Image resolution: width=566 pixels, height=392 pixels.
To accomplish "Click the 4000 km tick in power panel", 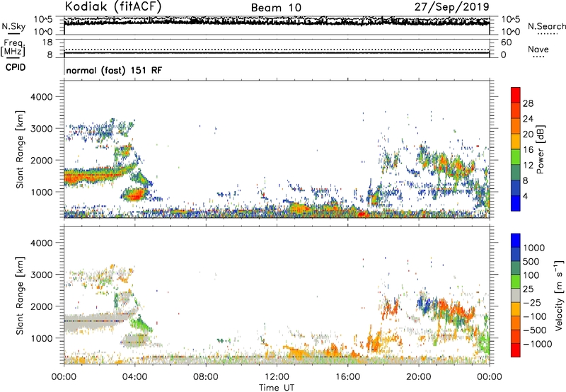I will (42, 97).
